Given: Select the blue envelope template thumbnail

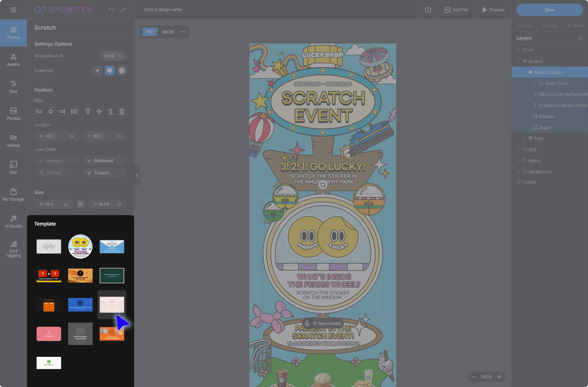Looking at the screenshot, I should (x=112, y=247).
